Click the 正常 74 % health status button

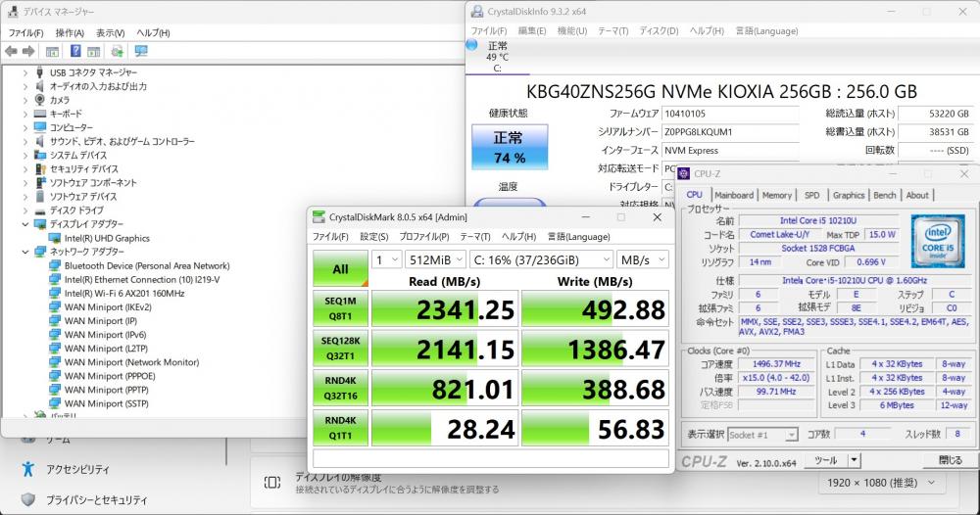click(x=510, y=147)
